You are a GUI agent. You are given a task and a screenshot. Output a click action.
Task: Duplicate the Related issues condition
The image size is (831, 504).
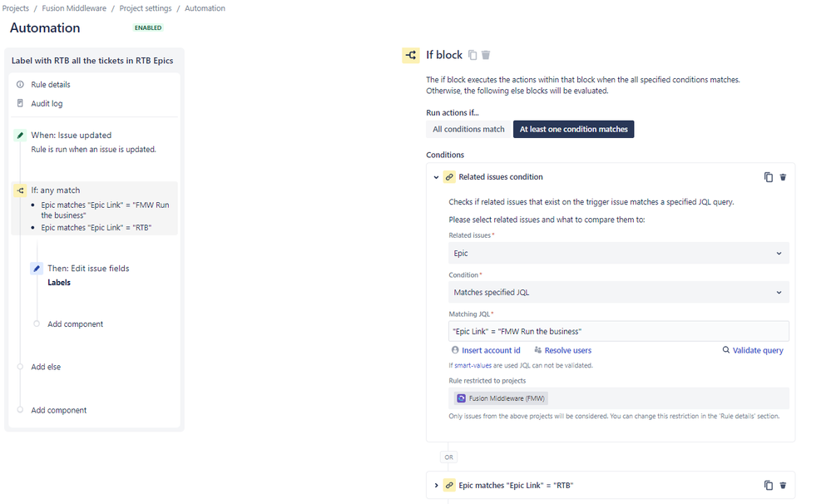pyautogui.click(x=769, y=177)
